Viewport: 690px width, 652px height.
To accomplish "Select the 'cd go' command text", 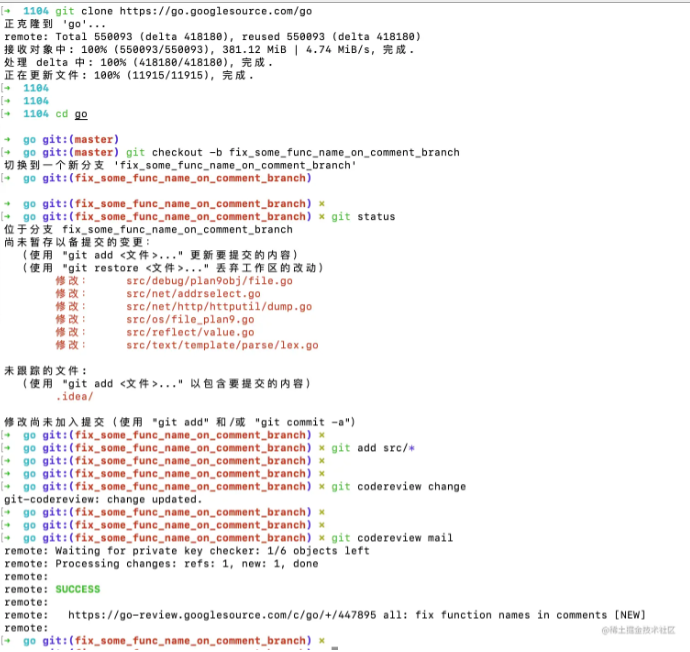I will 71,114.
